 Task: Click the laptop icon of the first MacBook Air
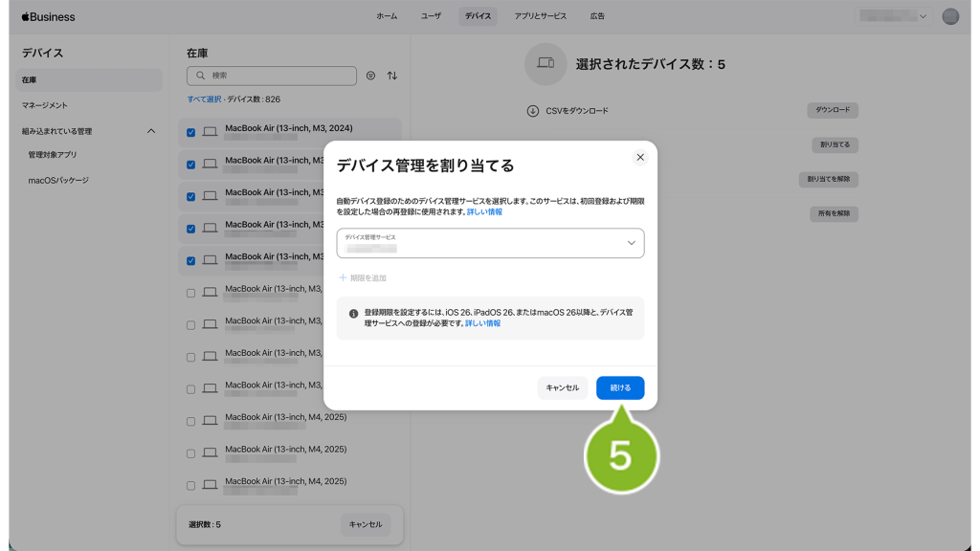point(210,132)
